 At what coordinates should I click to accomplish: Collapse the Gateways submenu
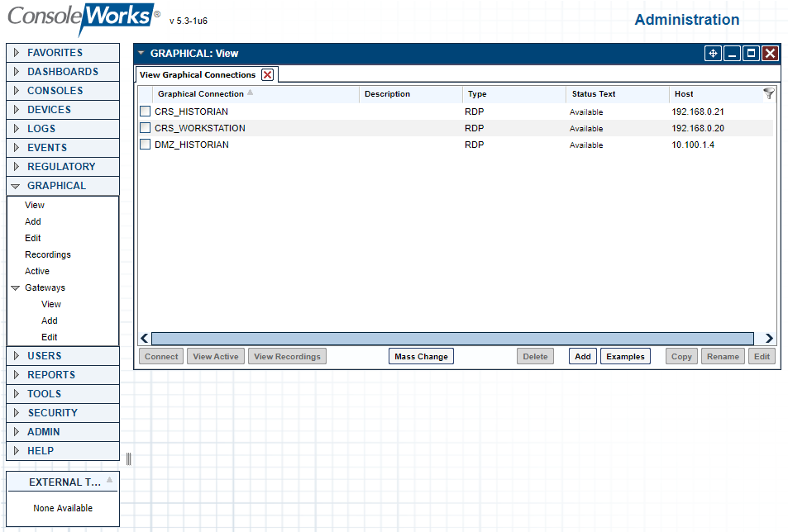(x=16, y=288)
